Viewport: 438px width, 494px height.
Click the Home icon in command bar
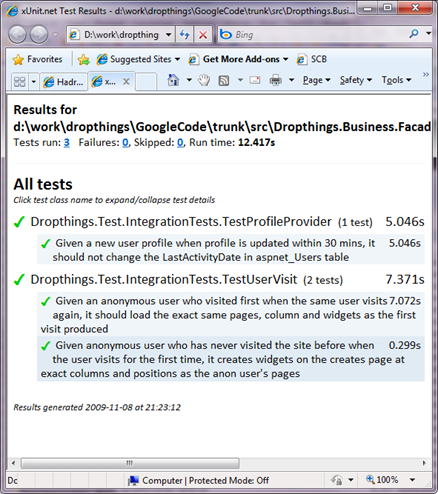point(173,80)
